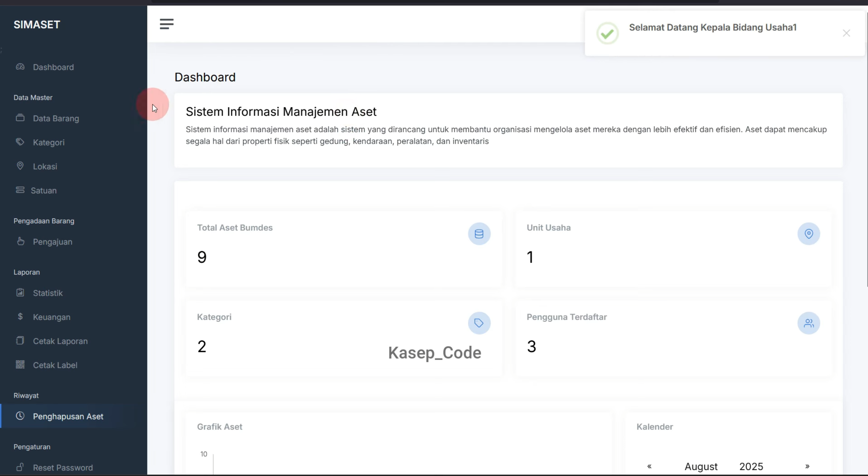
Task: Open the Pengajuan page link
Action: [x=53, y=242]
